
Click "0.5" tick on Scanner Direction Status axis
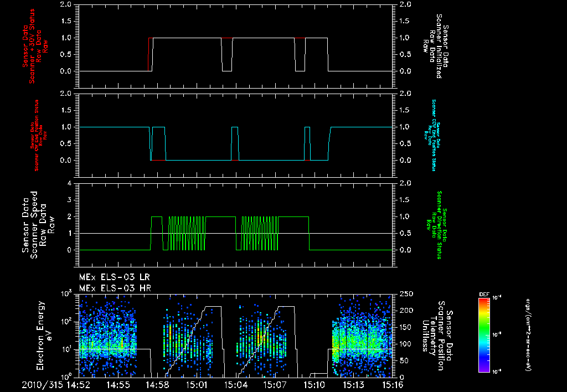tap(405, 233)
